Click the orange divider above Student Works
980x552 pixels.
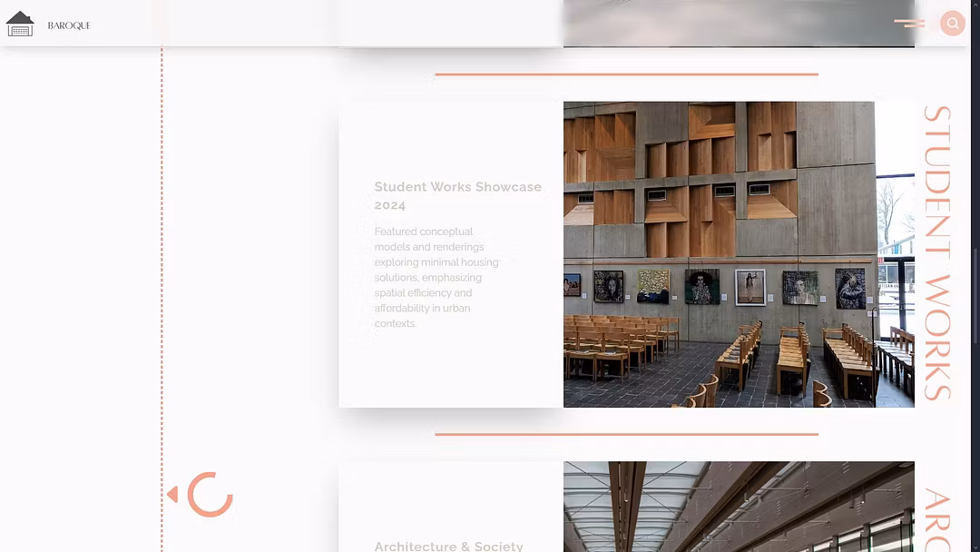coord(626,74)
